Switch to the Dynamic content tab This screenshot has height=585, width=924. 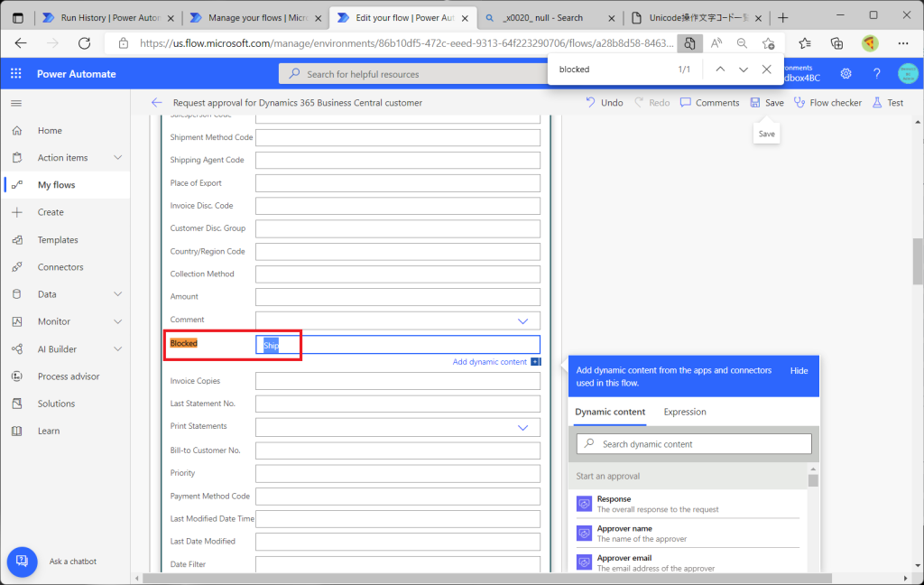610,412
